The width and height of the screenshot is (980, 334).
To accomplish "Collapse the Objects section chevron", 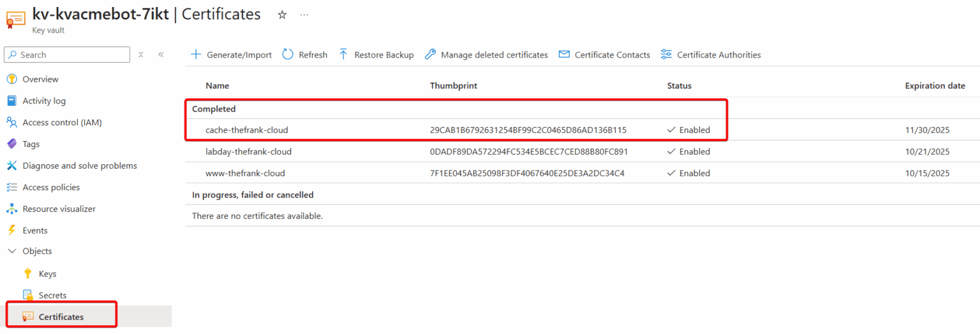I will coord(11,251).
